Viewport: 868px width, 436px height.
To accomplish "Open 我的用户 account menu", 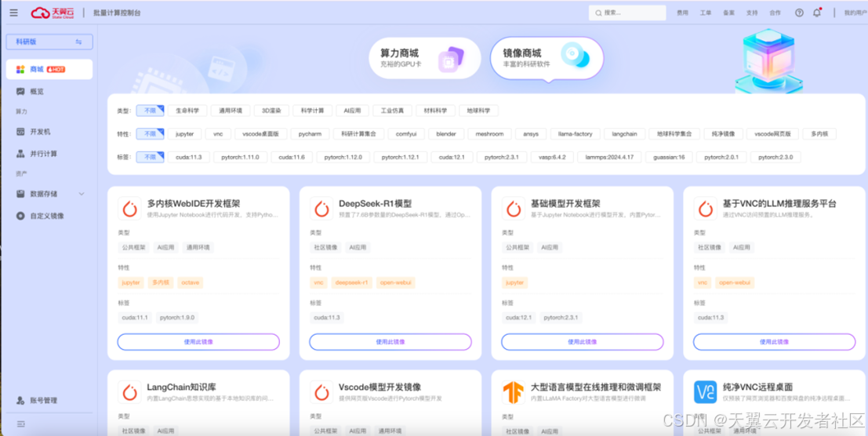I will coord(855,13).
